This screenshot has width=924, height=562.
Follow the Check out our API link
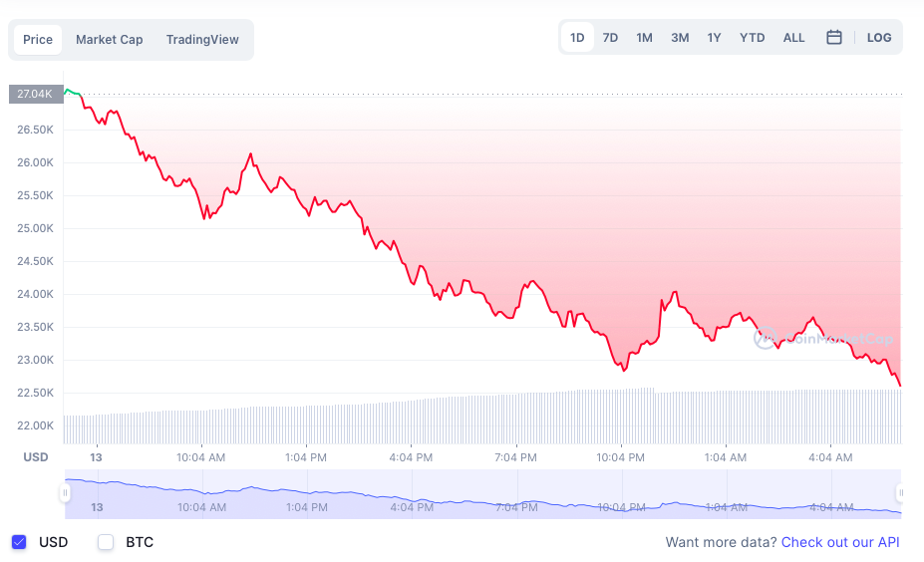point(840,542)
